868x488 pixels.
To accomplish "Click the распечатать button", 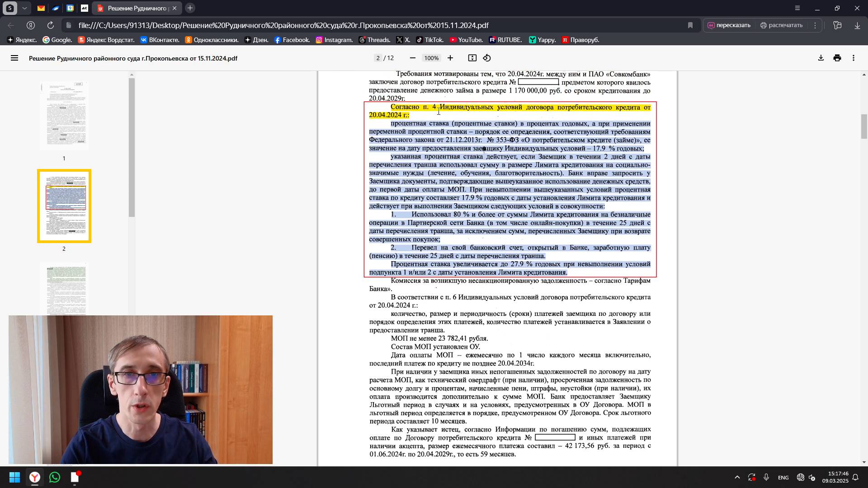I will click(x=781, y=25).
